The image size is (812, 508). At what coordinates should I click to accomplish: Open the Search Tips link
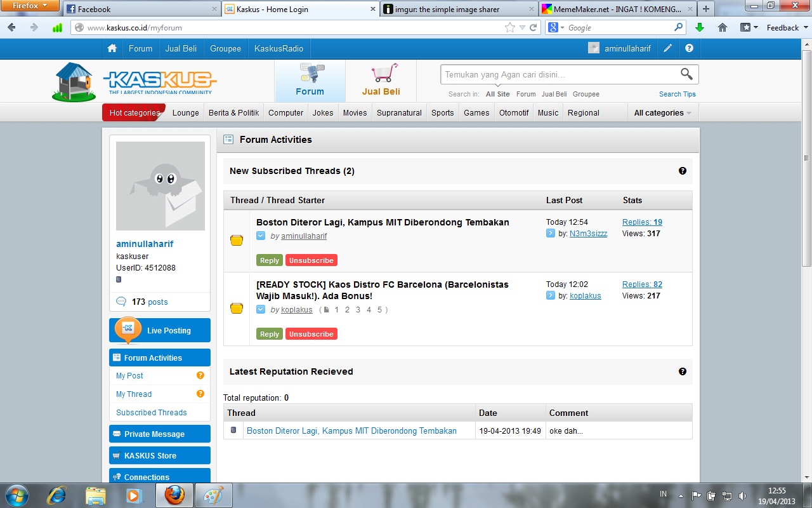(678, 94)
